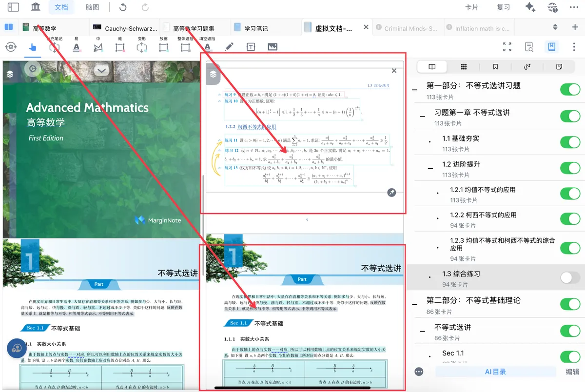Switch outline panel to grid thumbnails view
Image resolution: width=585 pixels, height=392 pixels.
point(464,66)
